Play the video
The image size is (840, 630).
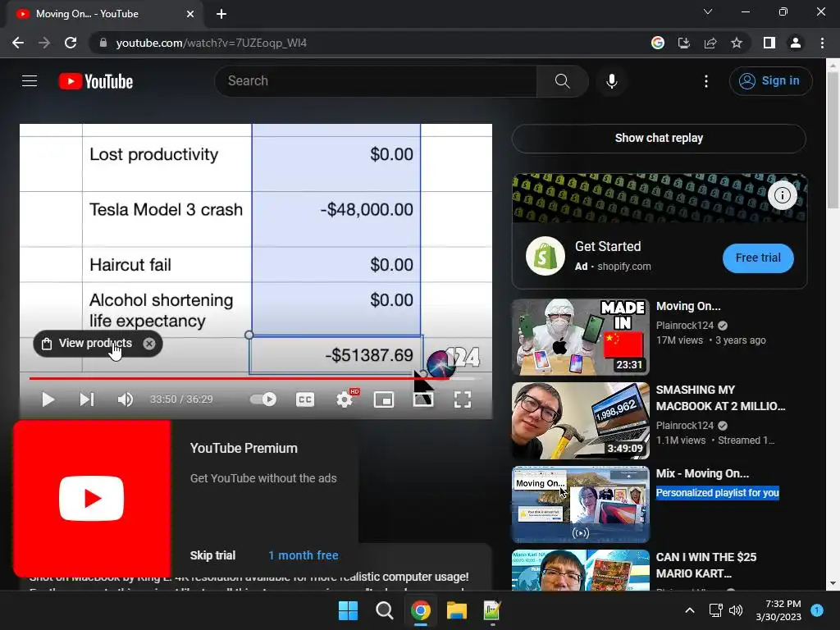coord(48,399)
